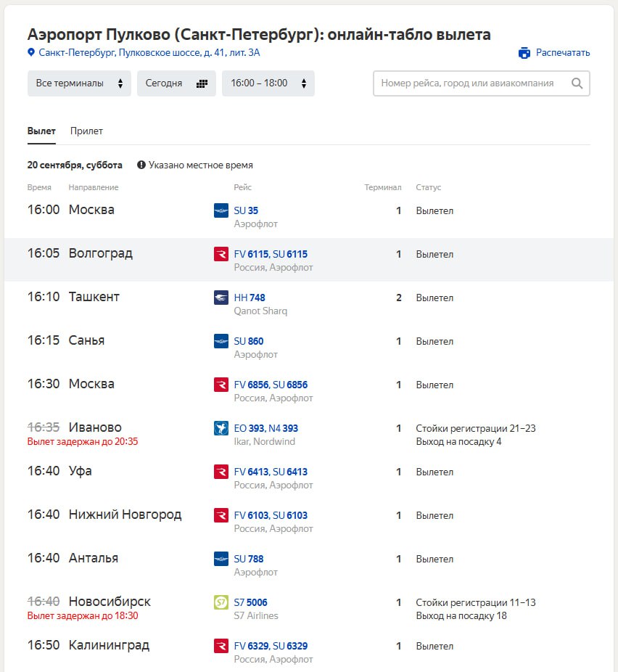The width and height of the screenshot is (618, 672).
Task: Open flight HH 748 link
Action: pos(250,298)
